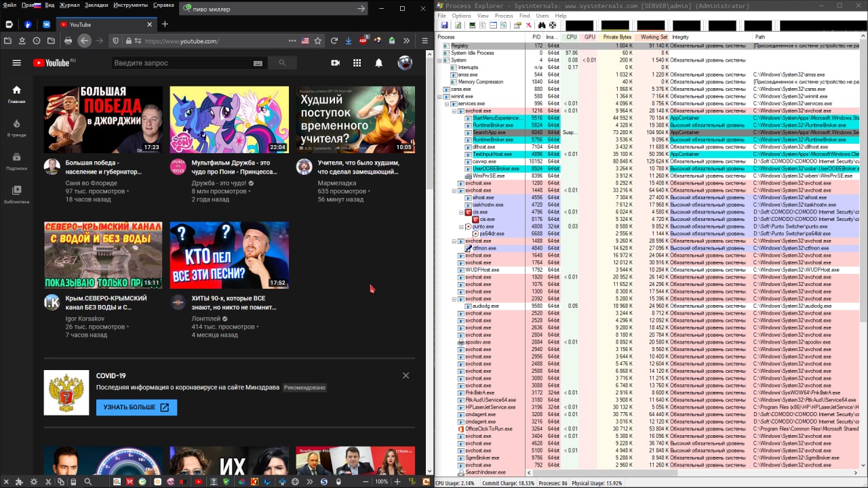
Task: Click the tracking protection shield icon
Action: [x=116, y=41]
